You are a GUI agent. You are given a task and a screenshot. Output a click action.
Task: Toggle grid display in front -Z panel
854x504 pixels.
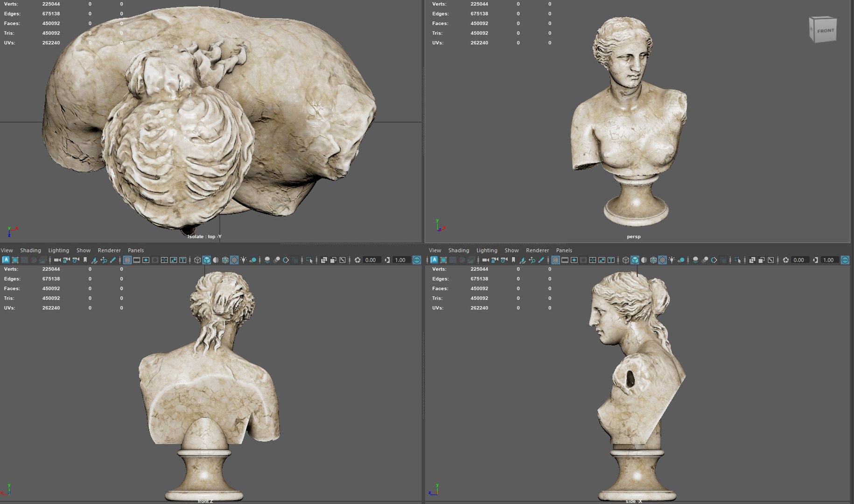[127, 260]
